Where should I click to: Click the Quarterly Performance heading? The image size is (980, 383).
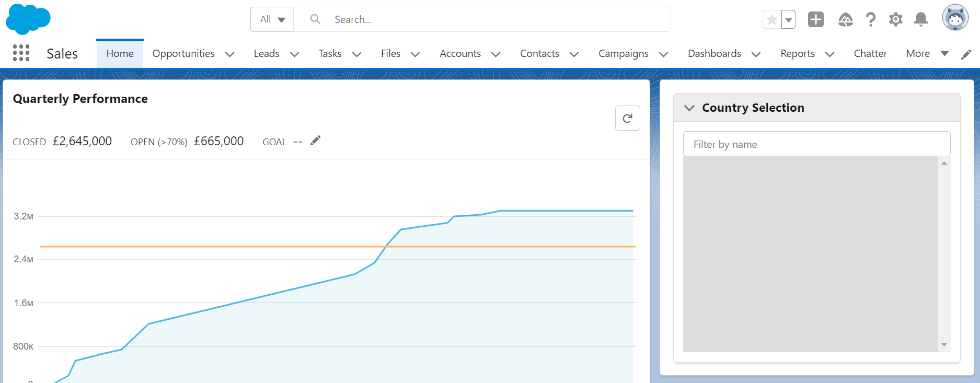pyautogui.click(x=80, y=99)
